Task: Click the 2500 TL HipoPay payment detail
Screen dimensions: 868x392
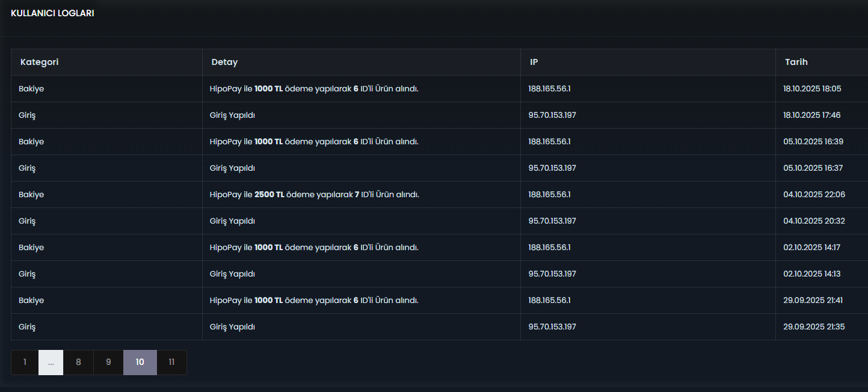Action: tap(314, 194)
